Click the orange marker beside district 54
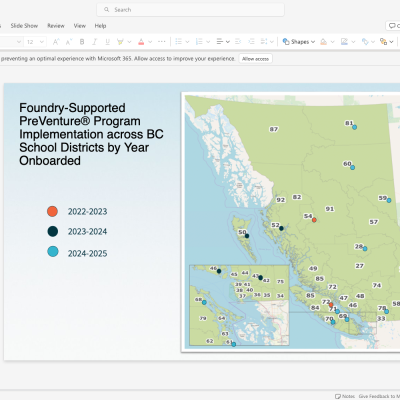Screen dimensions: 400x400 (314, 220)
